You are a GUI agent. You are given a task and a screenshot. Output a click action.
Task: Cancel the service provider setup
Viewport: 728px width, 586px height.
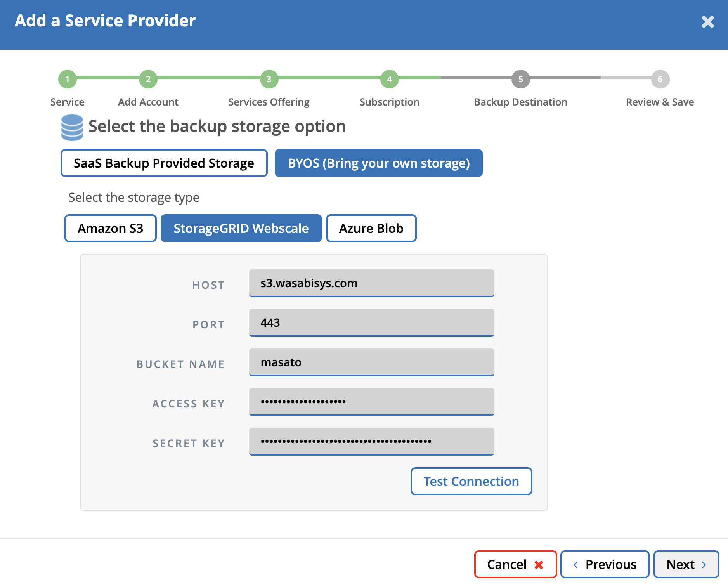click(516, 564)
